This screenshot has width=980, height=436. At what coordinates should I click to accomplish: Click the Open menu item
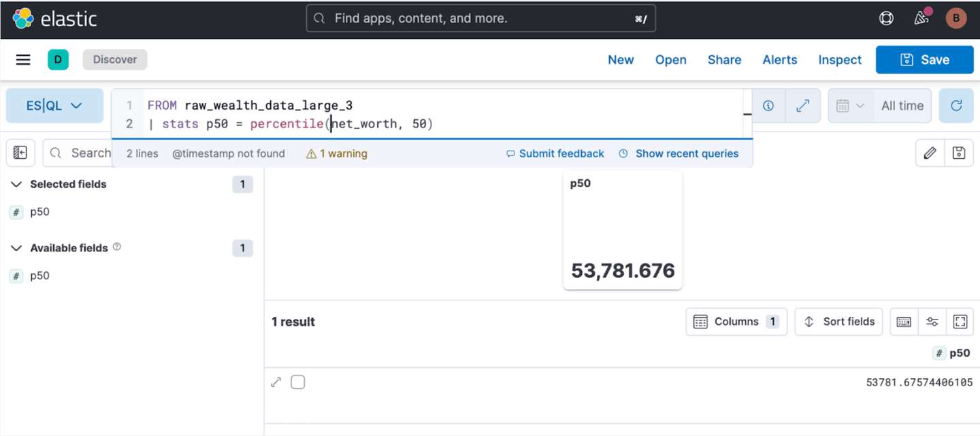[670, 60]
